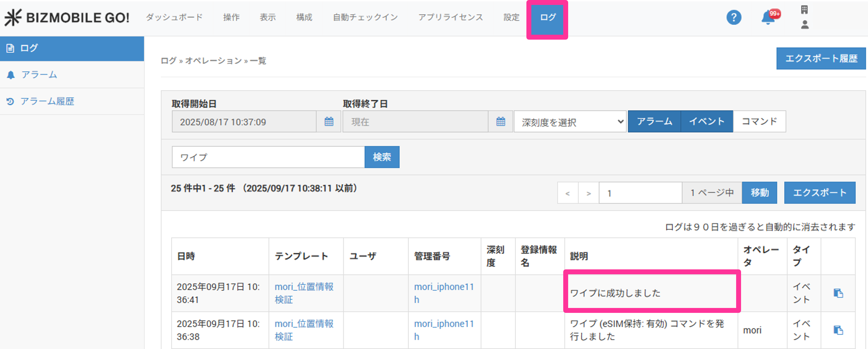
Task: Open the notifications bell with 99+ badge
Action: [768, 18]
